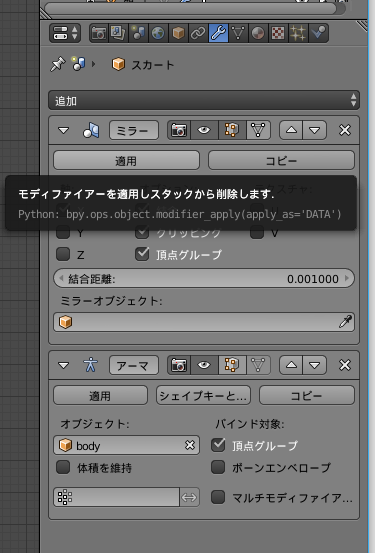Move ミラー modifier down in stack

pos(315,130)
